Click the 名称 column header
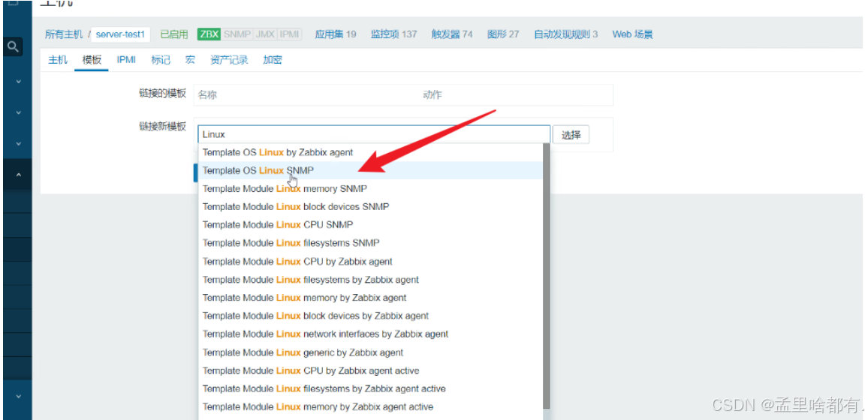 click(207, 95)
